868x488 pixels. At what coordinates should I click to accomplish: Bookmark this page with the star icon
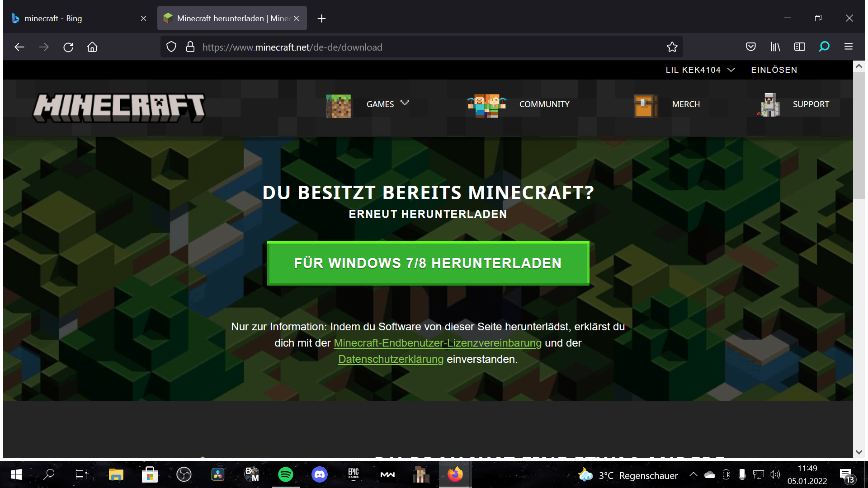(x=672, y=47)
